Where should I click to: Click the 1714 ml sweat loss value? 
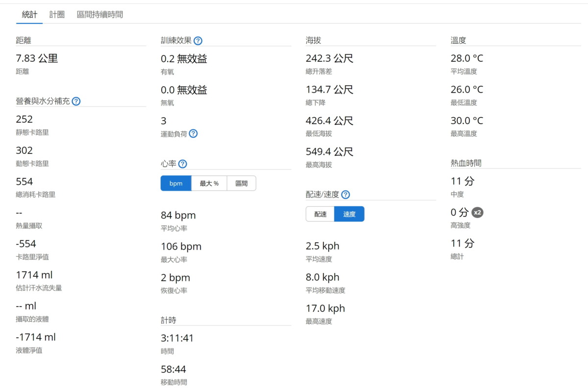point(34,275)
